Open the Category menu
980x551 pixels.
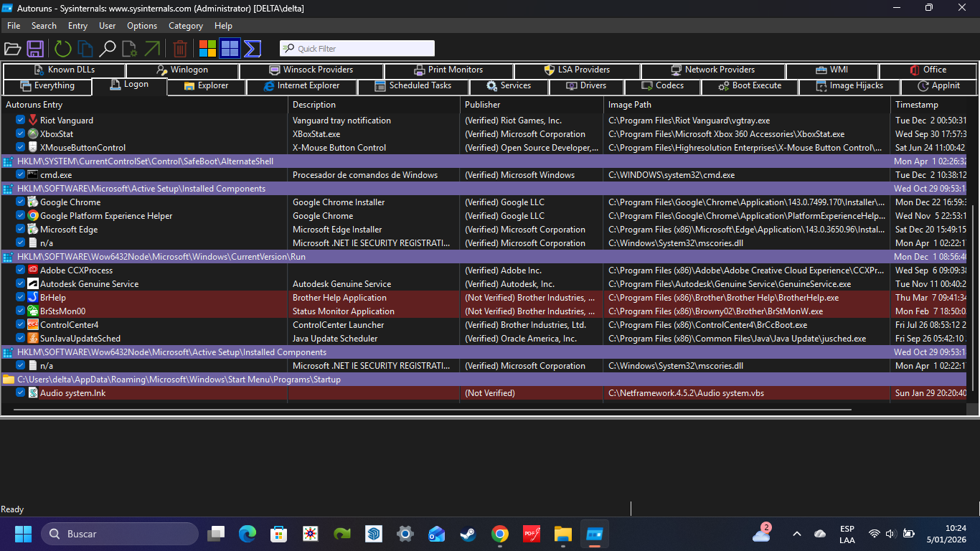pos(186,26)
